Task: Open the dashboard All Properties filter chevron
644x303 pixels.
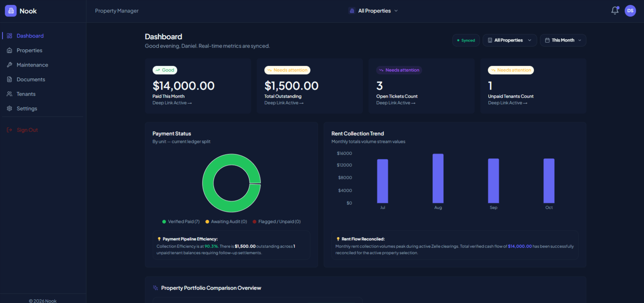Action: click(529, 40)
